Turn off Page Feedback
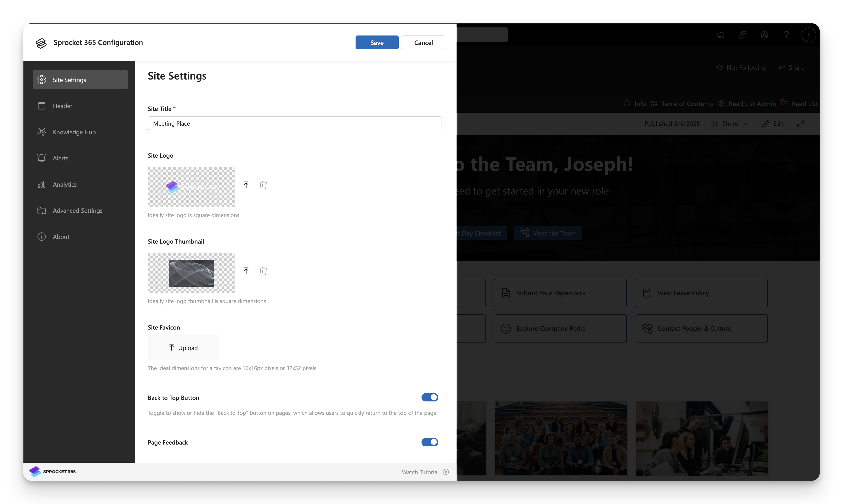 (430, 442)
